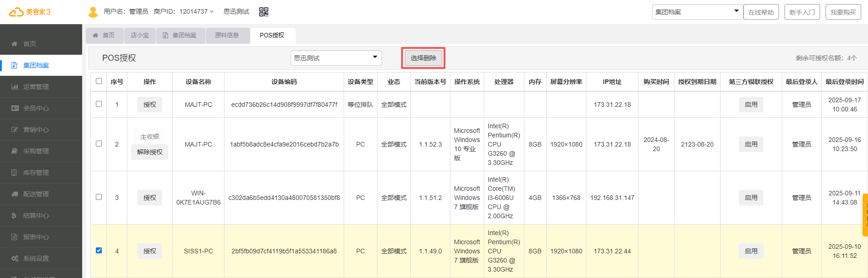Switch to the 原料信息 tab
Image resolution: width=868 pixels, height=278 pixels.
(x=227, y=36)
